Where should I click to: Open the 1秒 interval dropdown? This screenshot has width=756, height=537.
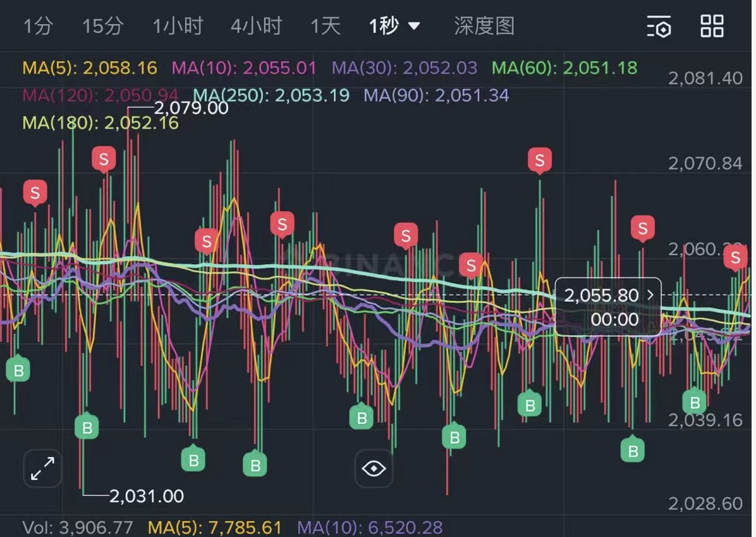click(394, 27)
